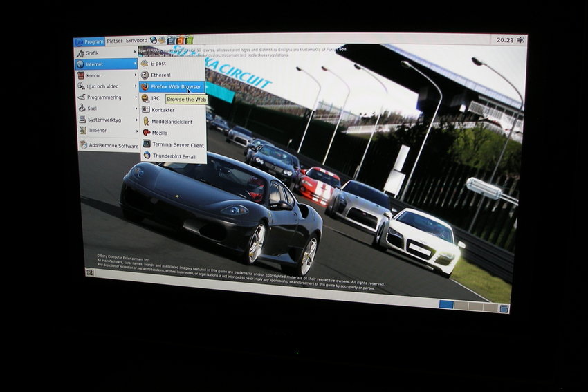The width and height of the screenshot is (588, 392).
Task: Open the IRC client entry
Action: click(151, 98)
